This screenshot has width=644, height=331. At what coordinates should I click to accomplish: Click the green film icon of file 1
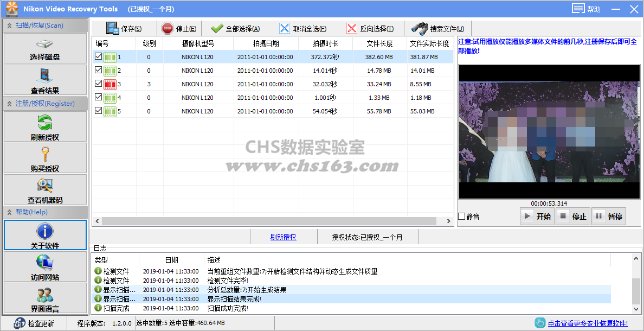(x=110, y=57)
